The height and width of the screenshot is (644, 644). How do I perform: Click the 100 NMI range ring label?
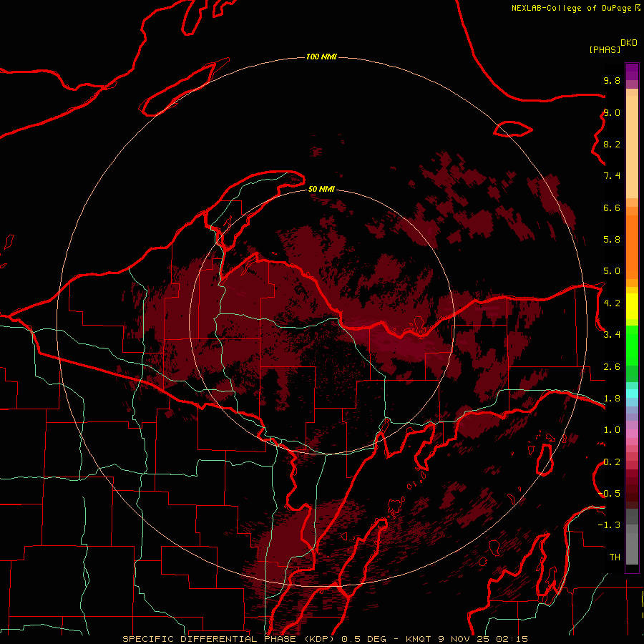click(x=321, y=57)
